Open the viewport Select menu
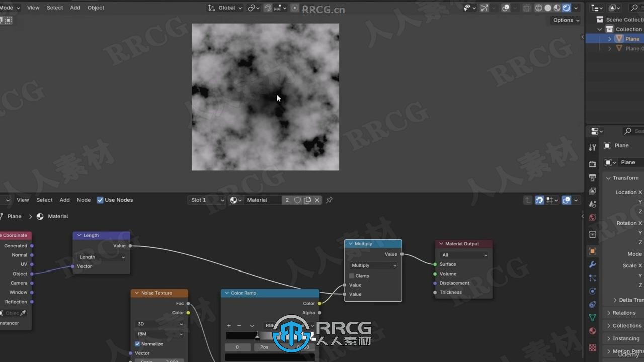The height and width of the screenshot is (362, 644). (55, 8)
